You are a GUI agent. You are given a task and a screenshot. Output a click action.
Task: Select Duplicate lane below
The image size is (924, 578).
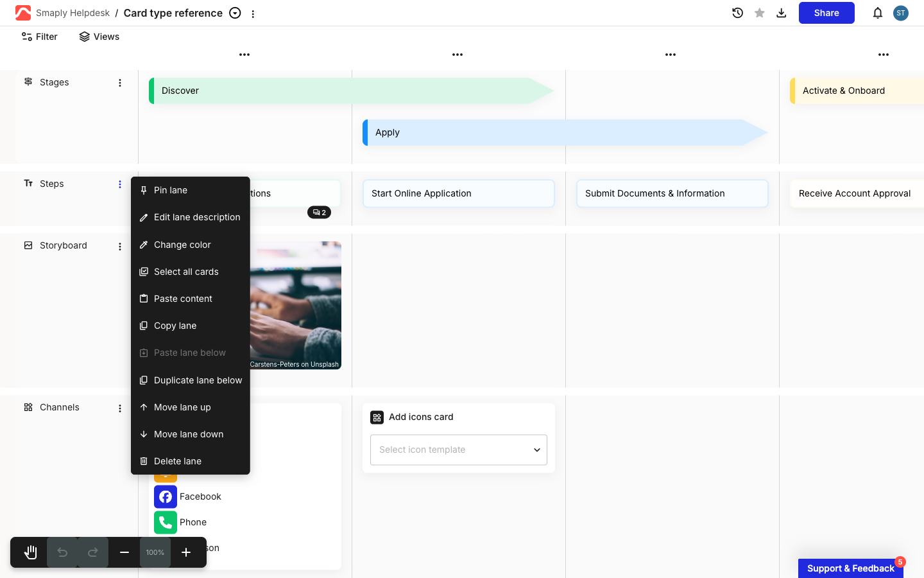point(191,380)
